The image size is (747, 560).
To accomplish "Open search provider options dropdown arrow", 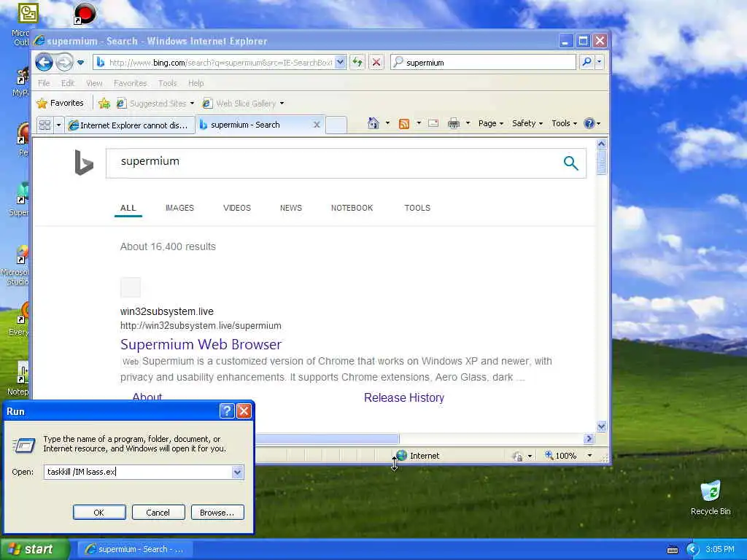I will 599,62.
